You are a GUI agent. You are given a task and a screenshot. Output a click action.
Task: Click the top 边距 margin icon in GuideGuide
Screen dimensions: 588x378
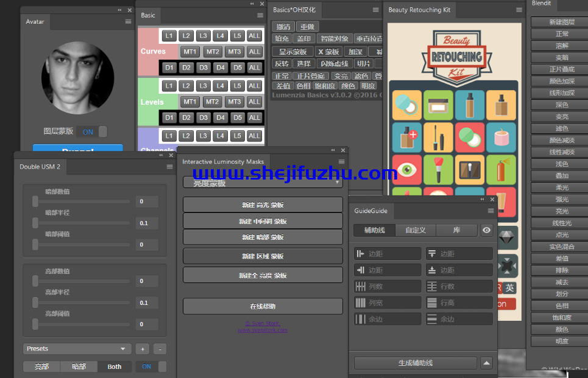tap(432, 254)
